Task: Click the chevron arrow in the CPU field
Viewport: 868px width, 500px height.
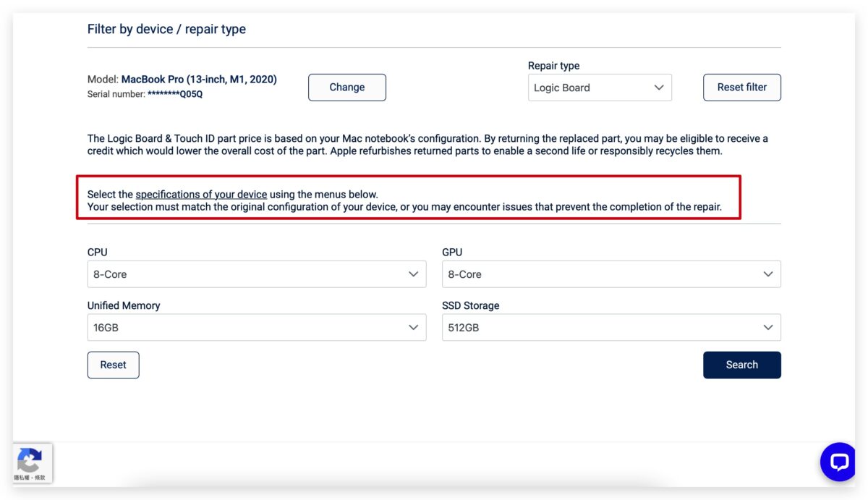Action: pyautogui.click(x=413, y=274)
